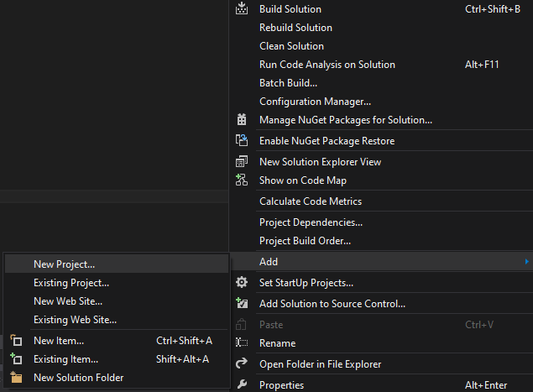Screen dimensions: 533x392
Task: Click the NuGet packages icon
Action: coord(242,119)
